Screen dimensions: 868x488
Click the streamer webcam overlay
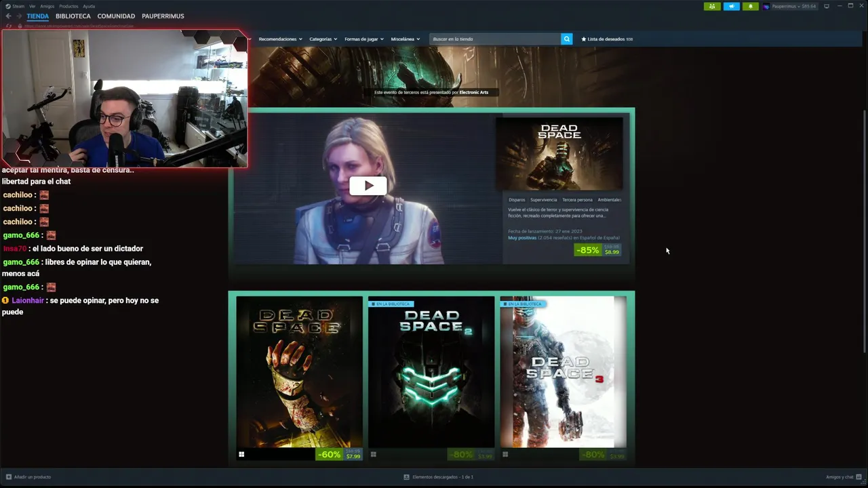tap(125, 98)
